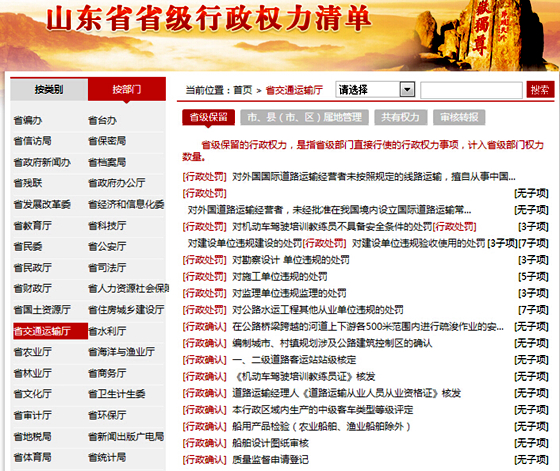Open department 省人力资源社会保障厅

128,289
